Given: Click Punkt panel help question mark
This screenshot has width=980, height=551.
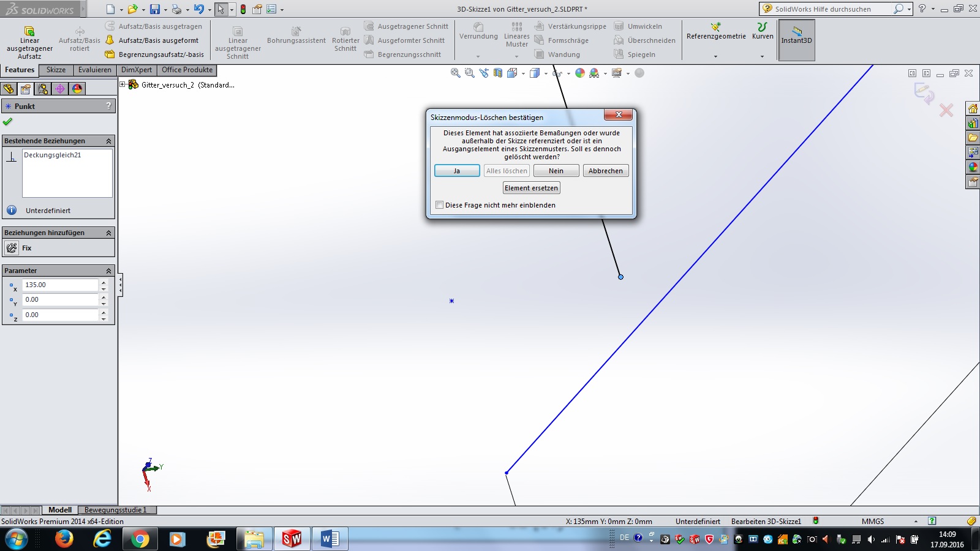Looking at the screenshot, I should point(108,106).
